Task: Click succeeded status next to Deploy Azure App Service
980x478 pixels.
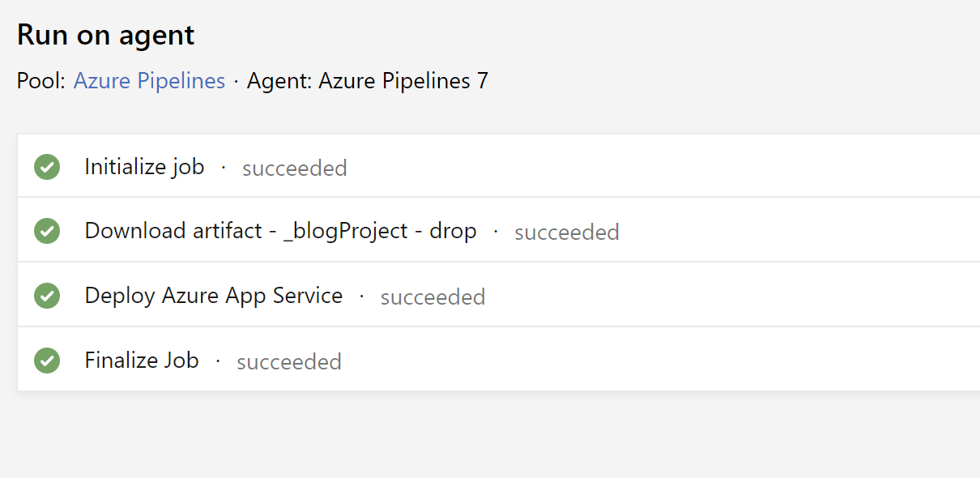Action: click(432, 297)
